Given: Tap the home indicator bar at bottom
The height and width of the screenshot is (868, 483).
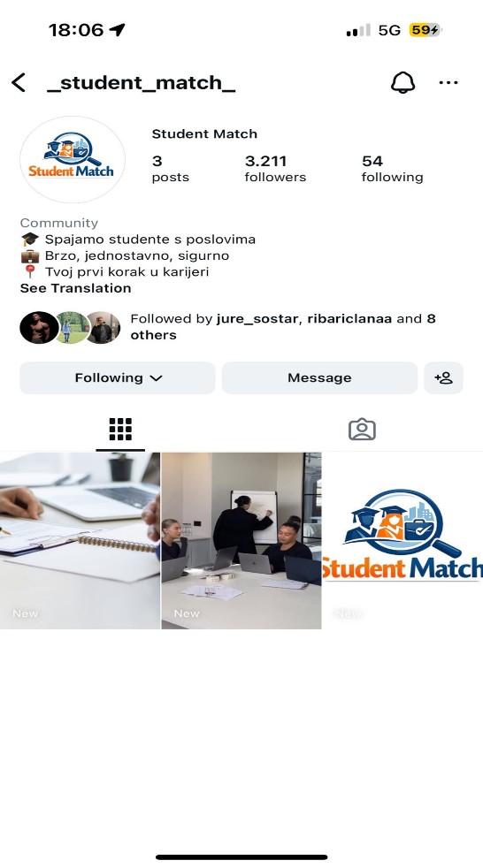Looking at the screenshot, I should tap(241, 857).
